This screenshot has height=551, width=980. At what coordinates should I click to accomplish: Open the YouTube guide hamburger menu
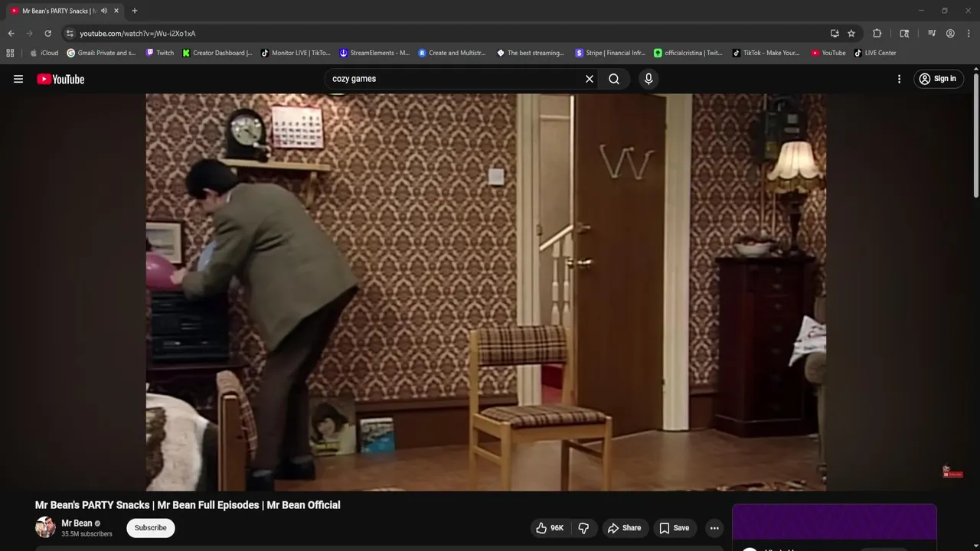click(18, 79)
